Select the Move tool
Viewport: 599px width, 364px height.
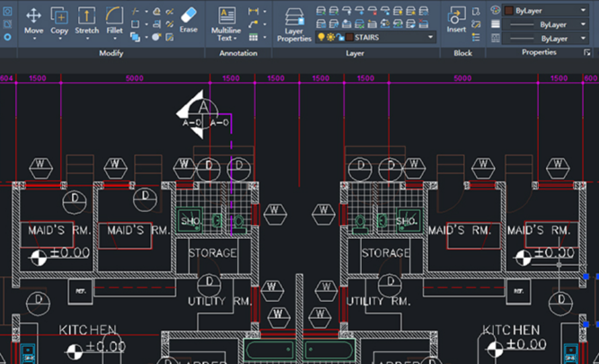point(34,21)
